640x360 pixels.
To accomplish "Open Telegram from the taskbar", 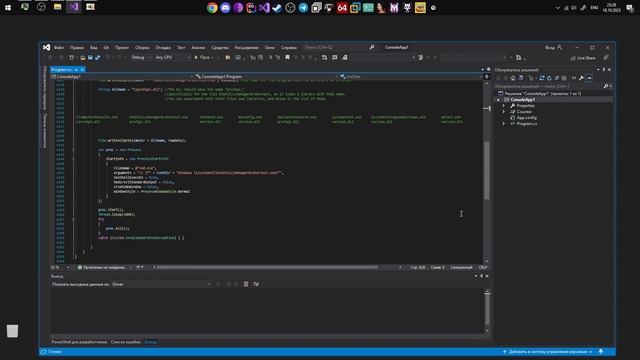I will tap(303, 7).
